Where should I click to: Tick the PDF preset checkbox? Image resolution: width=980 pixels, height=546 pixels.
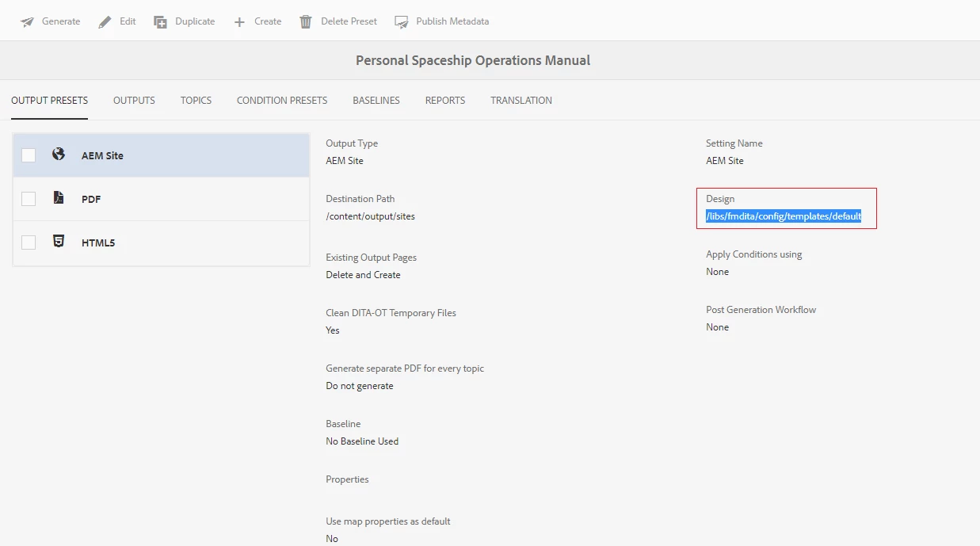[x=29, y=199]
